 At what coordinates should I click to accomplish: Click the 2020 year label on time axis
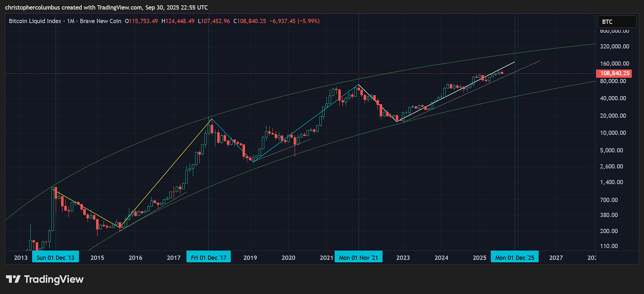tap(288, 257)
